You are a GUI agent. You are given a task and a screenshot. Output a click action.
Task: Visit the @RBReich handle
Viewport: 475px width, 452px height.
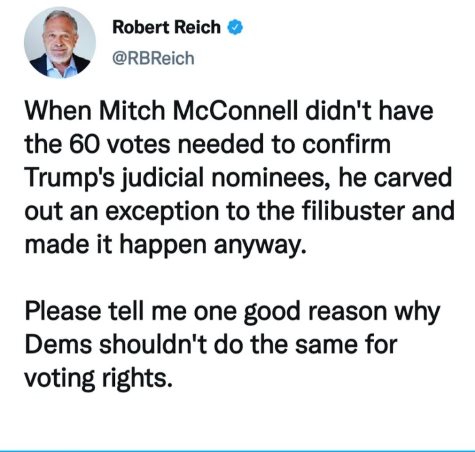tap(153, 58)
